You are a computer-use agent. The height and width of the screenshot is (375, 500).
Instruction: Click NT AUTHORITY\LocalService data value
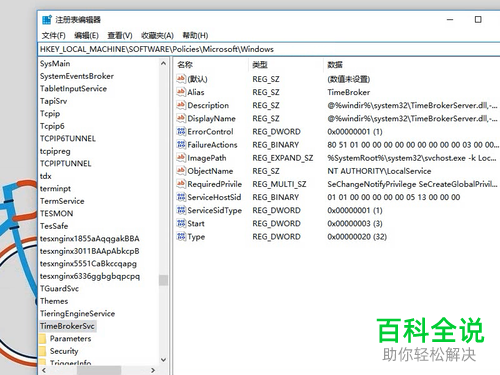coord(379,171)
